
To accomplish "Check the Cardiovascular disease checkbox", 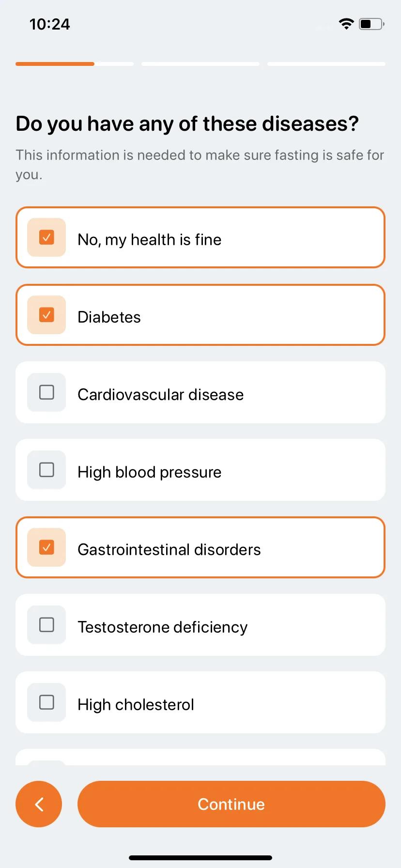I will coord(46,392).
